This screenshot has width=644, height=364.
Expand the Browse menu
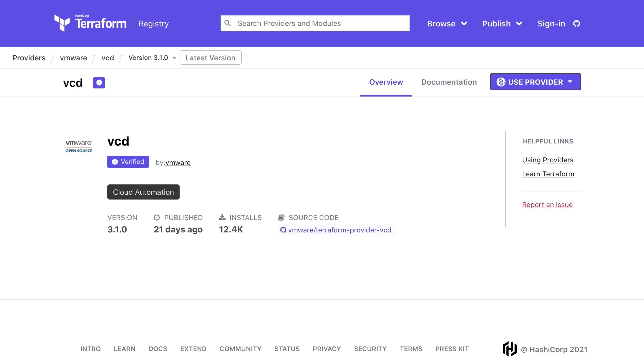point(447,23)
